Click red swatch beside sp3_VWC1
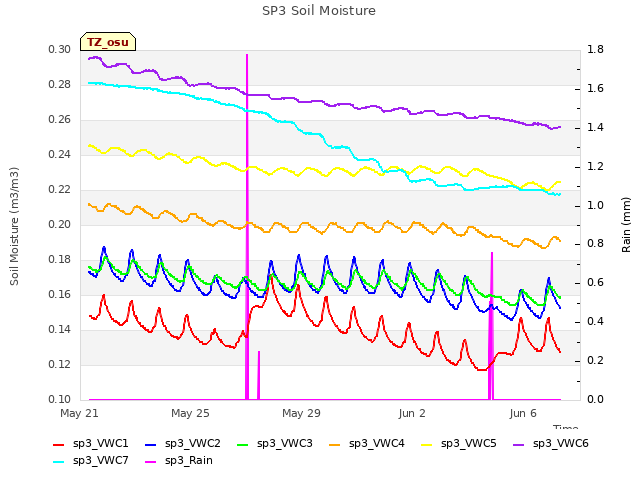640x480 pixels. pyautogui.click(x=59, y=445)
